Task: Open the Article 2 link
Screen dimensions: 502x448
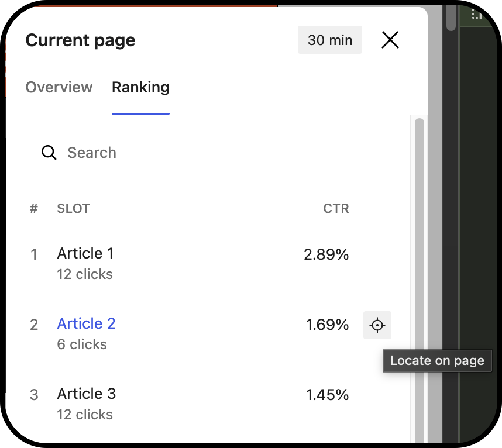Action: point(86,323)
